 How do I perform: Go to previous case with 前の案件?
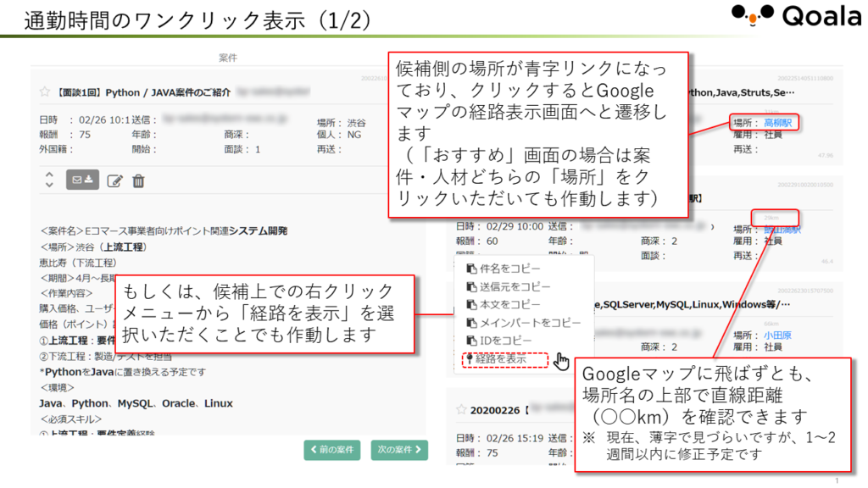tap(333, 449)
